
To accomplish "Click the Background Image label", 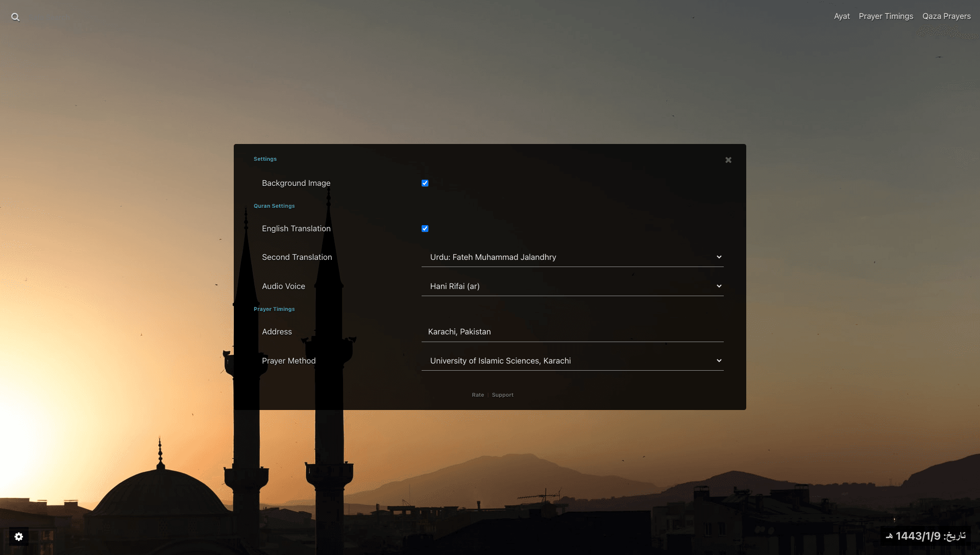I will pos(296,183).
